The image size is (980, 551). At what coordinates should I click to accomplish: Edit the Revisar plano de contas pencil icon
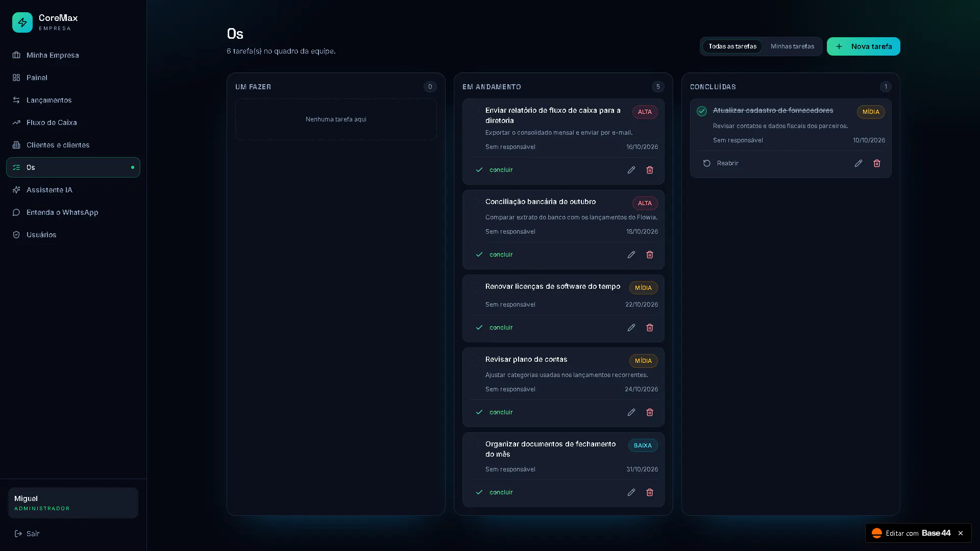click(x=631, y=412)
